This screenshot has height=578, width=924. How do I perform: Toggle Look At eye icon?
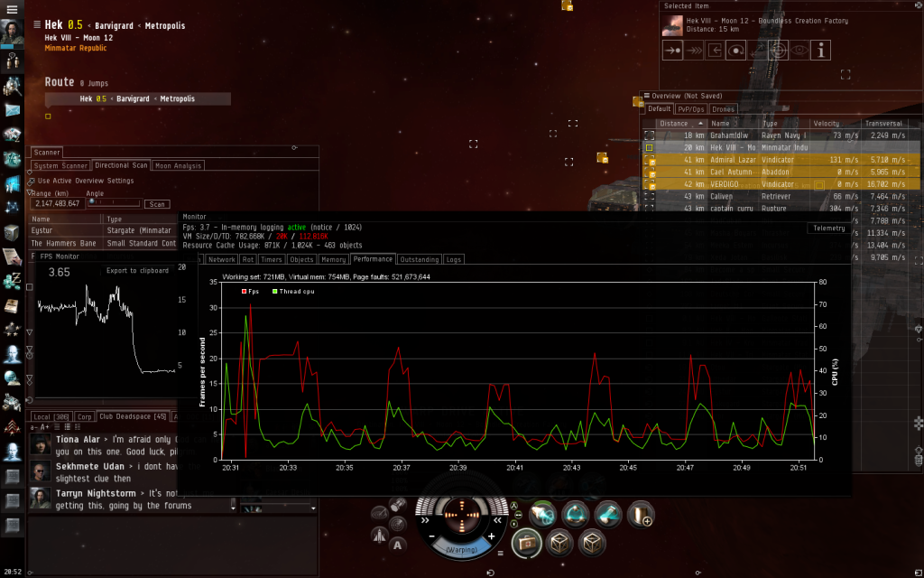799,51
